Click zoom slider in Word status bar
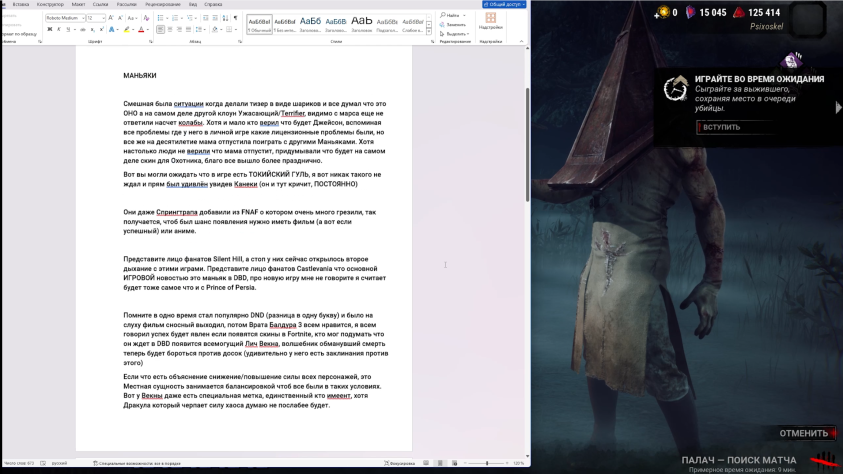This screenshot has width=843, height=474. [x=487, y=463]
